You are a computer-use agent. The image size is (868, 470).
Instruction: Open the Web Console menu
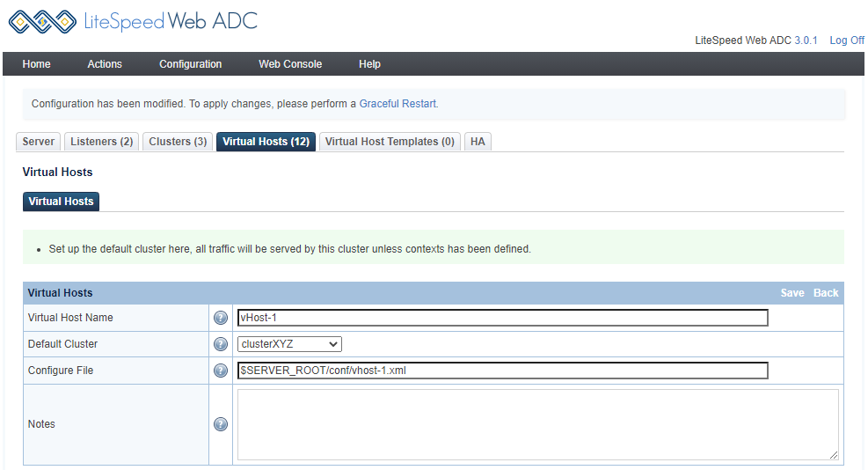click(290, 64)
